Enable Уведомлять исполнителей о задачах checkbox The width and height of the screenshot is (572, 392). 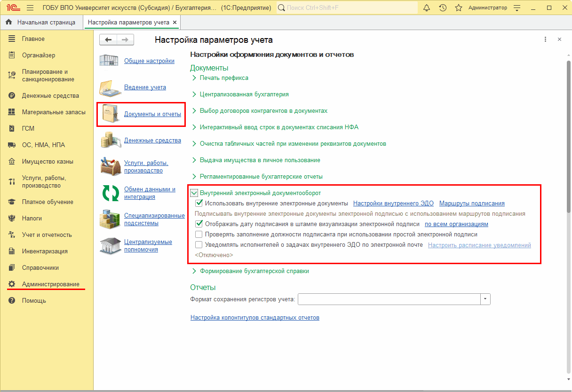(199, 245)
